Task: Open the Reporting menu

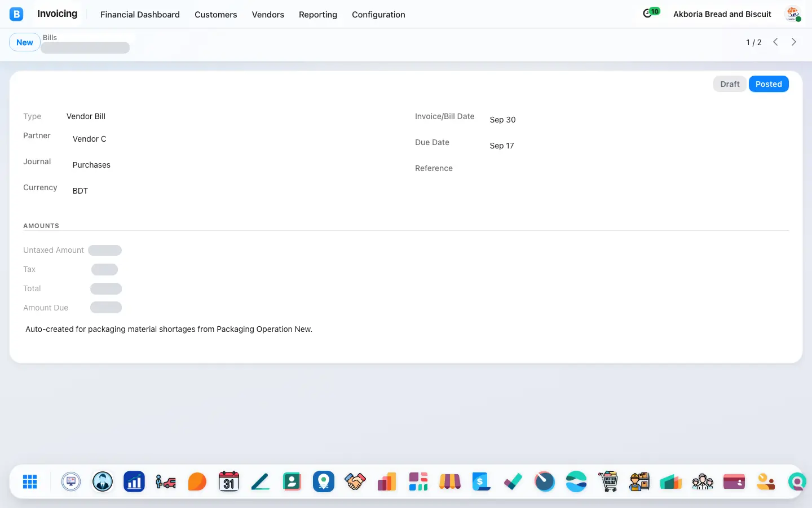Action: [318, 15]
